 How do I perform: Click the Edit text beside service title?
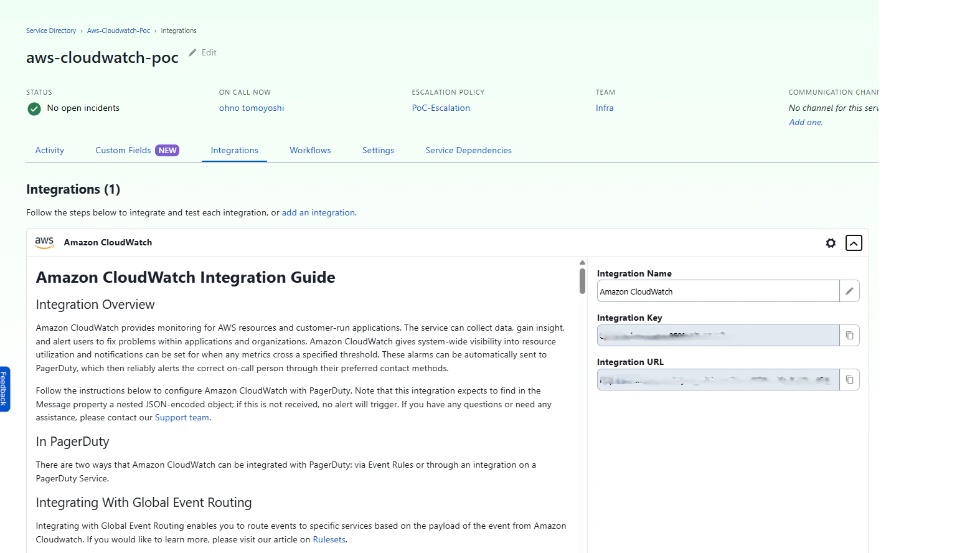209,53
